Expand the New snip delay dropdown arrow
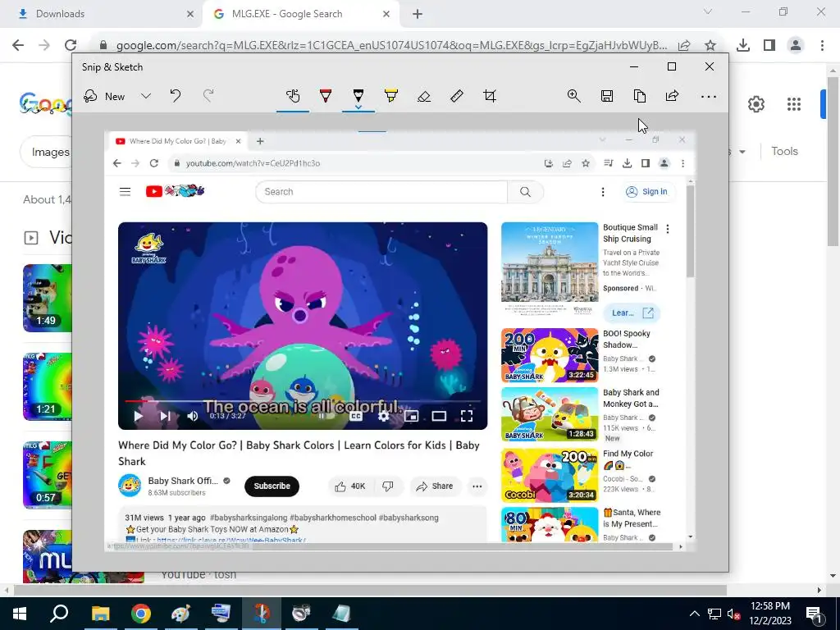Viewport: 840px width, 630px height. coord(146,97)
